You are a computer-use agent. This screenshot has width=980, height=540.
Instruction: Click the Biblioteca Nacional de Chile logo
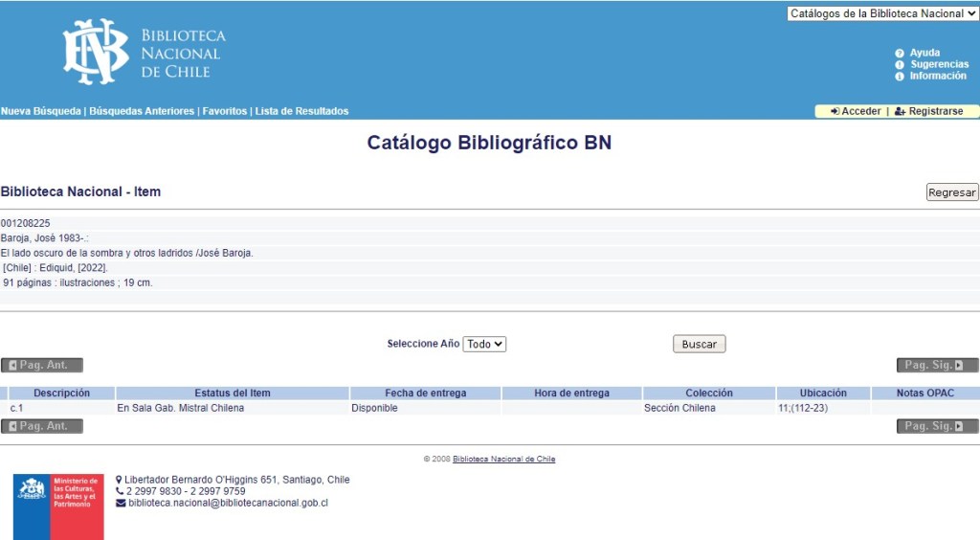144,53
